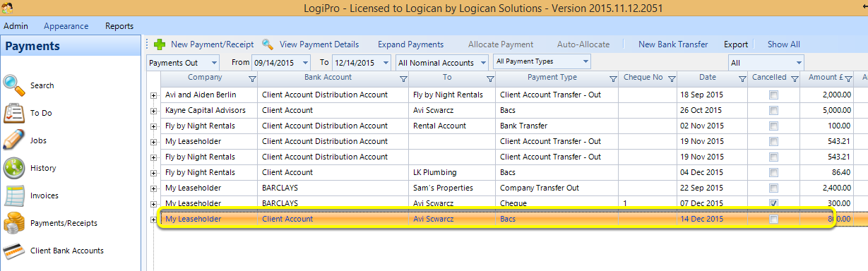This screenshot has height=271, width=868.
Task: Click the magnifier View Payment Details icon
Action: 268,44
